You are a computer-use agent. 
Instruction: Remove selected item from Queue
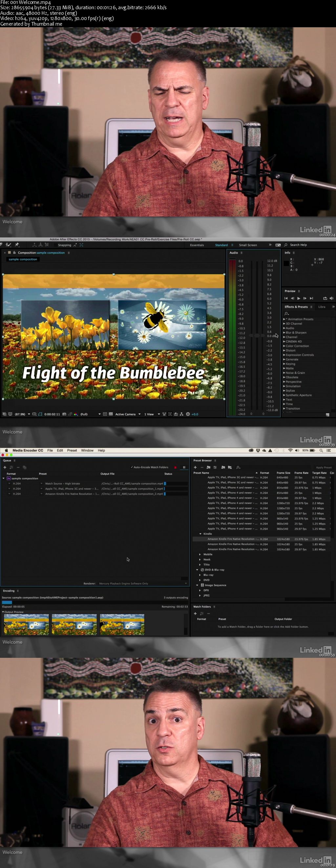(18, 467)
